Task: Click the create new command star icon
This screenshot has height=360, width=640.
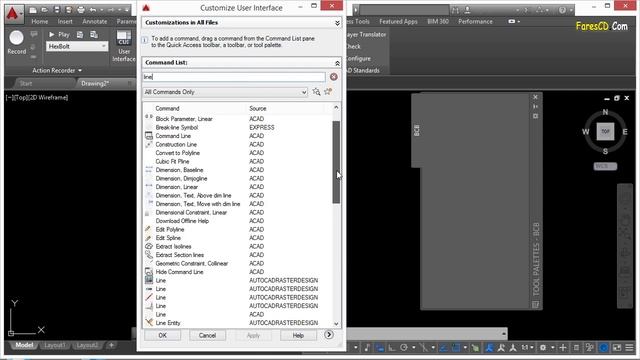Action: (x=328, y=92)
